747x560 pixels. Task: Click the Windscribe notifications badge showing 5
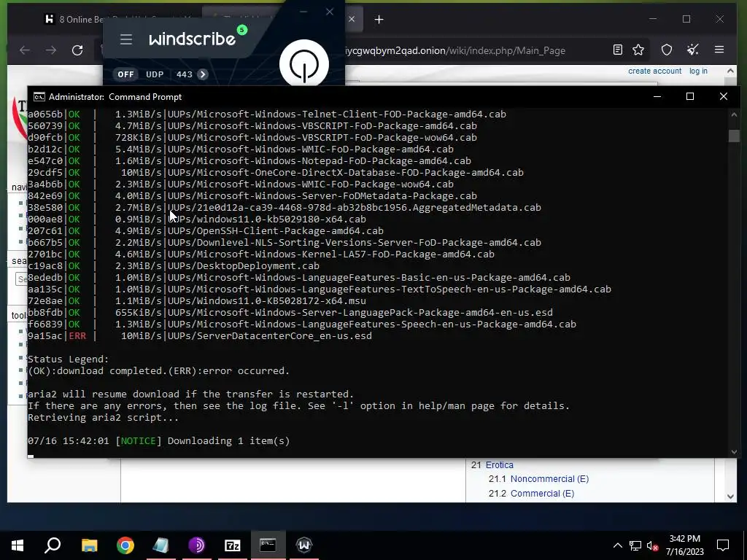click(x=241, y=30)
